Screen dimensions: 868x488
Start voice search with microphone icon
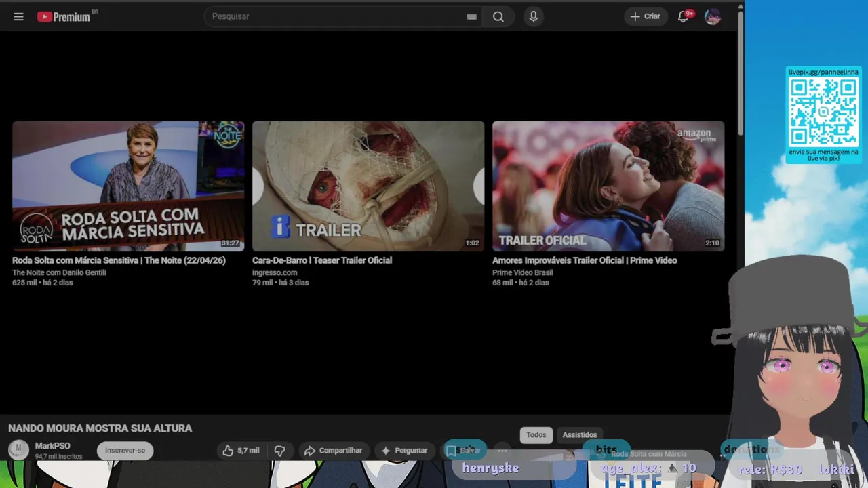534,16
